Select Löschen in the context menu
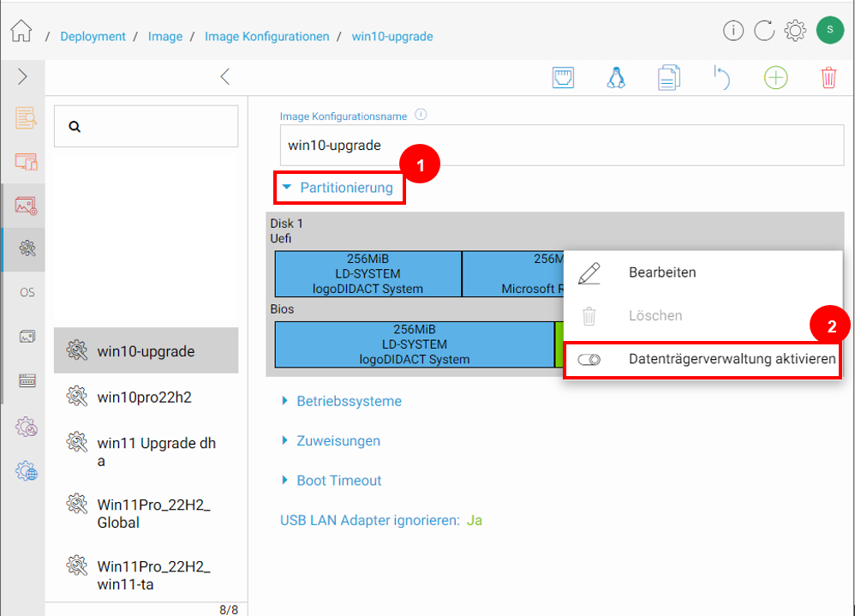Viewport: 855px width, 616px height. (x=703, y=315)
